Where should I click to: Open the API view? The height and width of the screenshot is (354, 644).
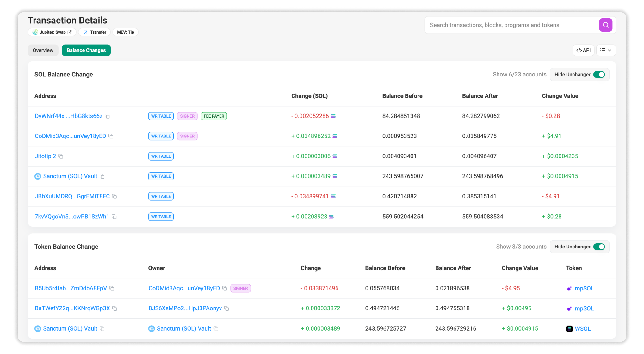(x=583, y=50)
